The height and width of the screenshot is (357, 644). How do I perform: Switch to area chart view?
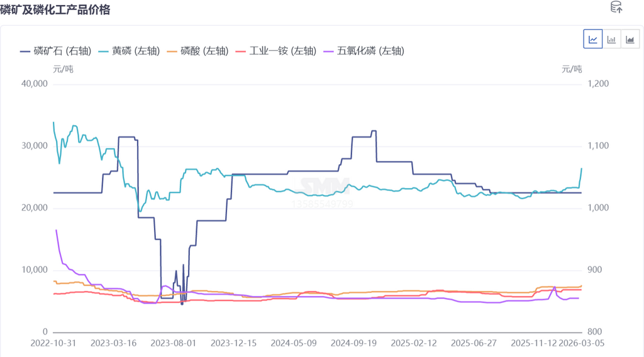click(x=630, y=40)
